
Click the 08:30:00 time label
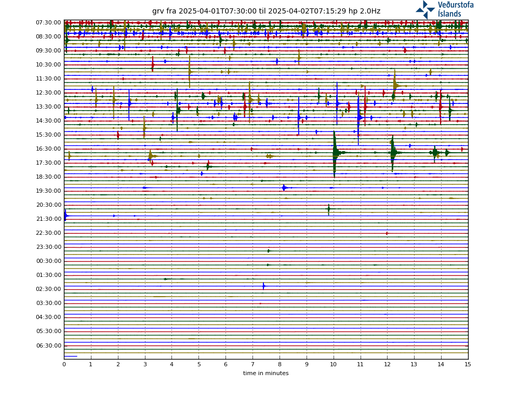[48, 37]
